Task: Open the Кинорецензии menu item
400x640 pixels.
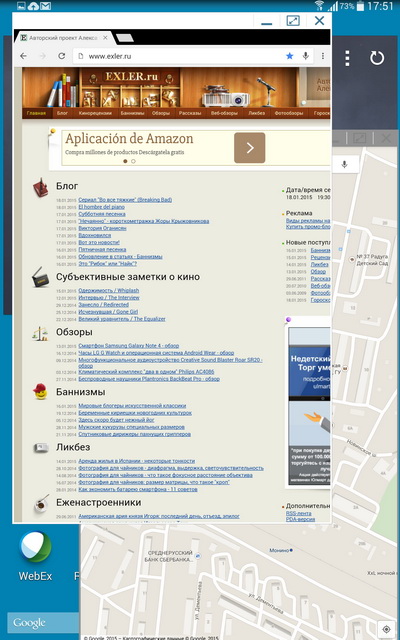Action: click(x=95, y=113)
